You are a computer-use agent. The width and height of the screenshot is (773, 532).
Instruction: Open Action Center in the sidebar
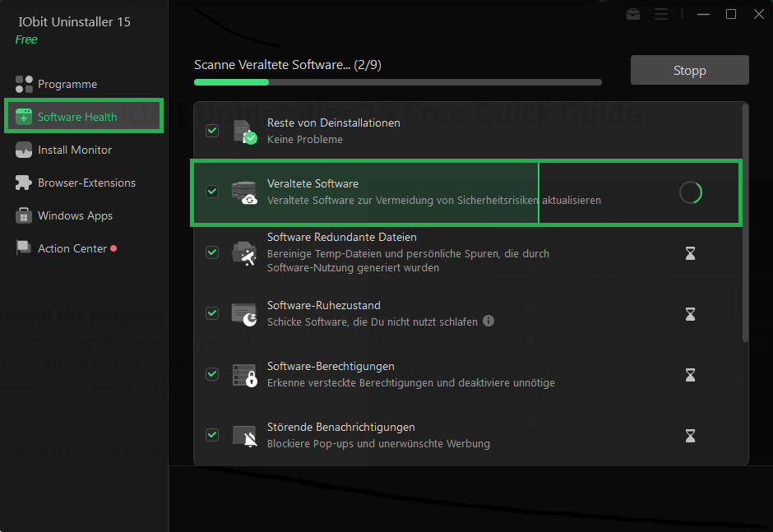(x=84, y=248)
